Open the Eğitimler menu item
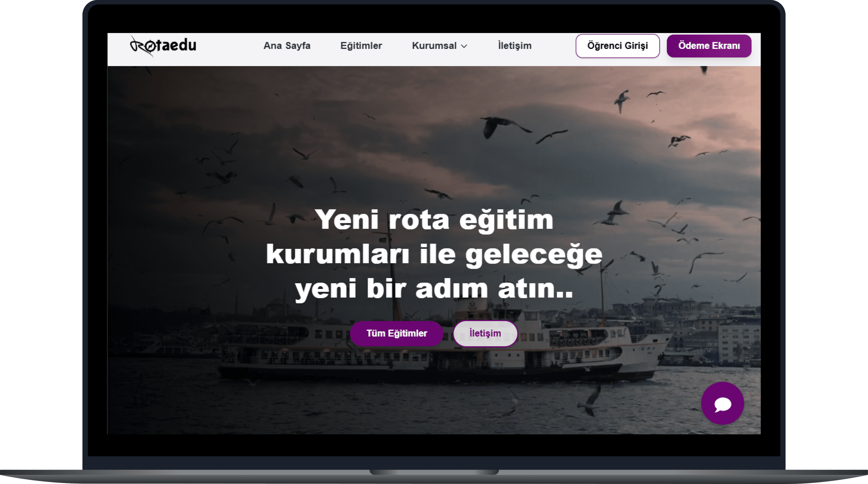 (x=361, y=46)
